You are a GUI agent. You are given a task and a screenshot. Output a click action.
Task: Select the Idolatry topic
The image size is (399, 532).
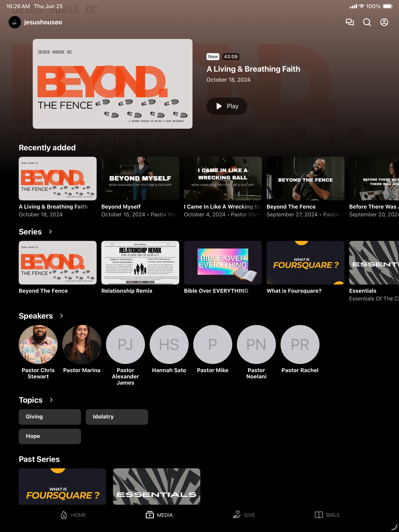117,417
